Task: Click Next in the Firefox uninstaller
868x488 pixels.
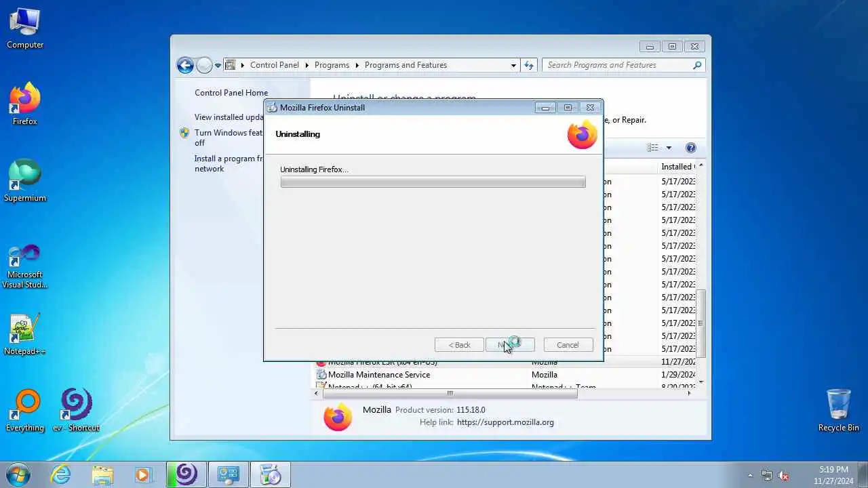Action: (x=510, y=345)
